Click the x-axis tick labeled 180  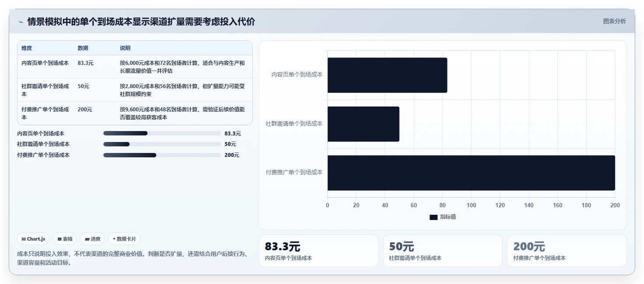pyautogui.click(x=586, y=206)
